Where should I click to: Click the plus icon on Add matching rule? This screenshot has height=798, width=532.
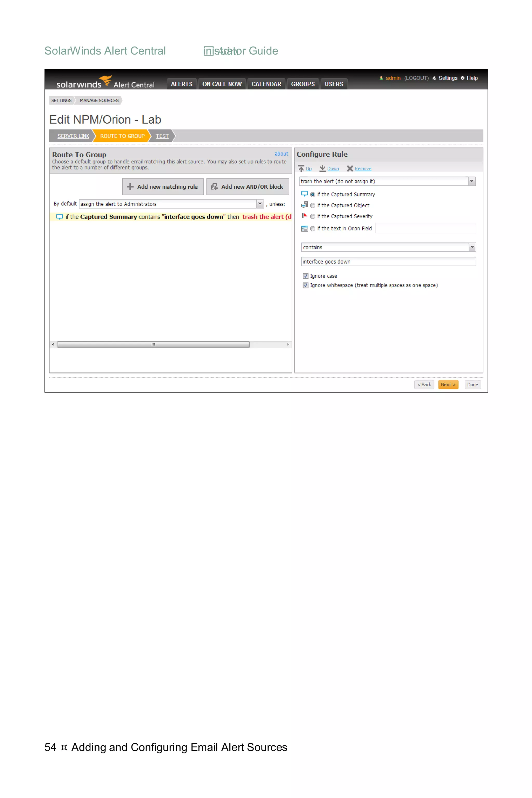(130, 187)
